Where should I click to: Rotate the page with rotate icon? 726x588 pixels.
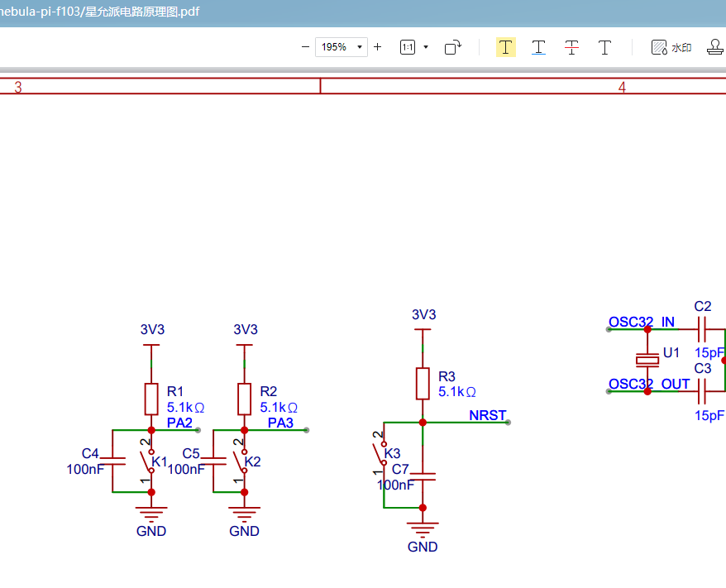[x=453, y=47]
